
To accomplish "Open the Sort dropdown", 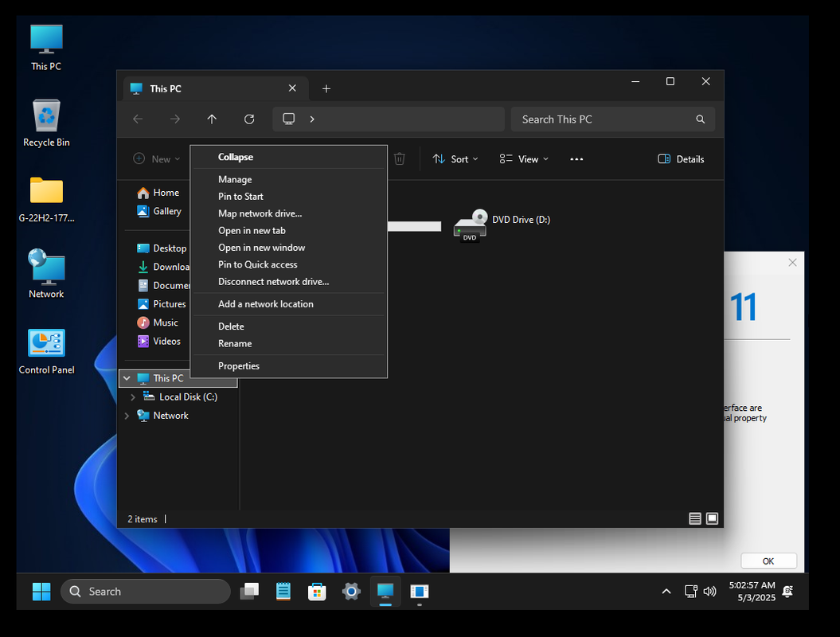I will tap(455, 159).
